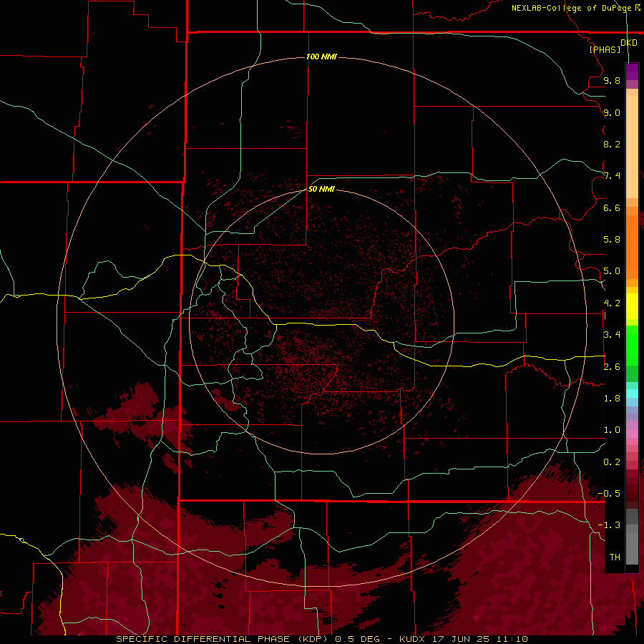Image resolution: width=644 pixels, height=644 pixels.
Task: Click the "50 NMI" range ring label
Action: (x=321, y=189)
